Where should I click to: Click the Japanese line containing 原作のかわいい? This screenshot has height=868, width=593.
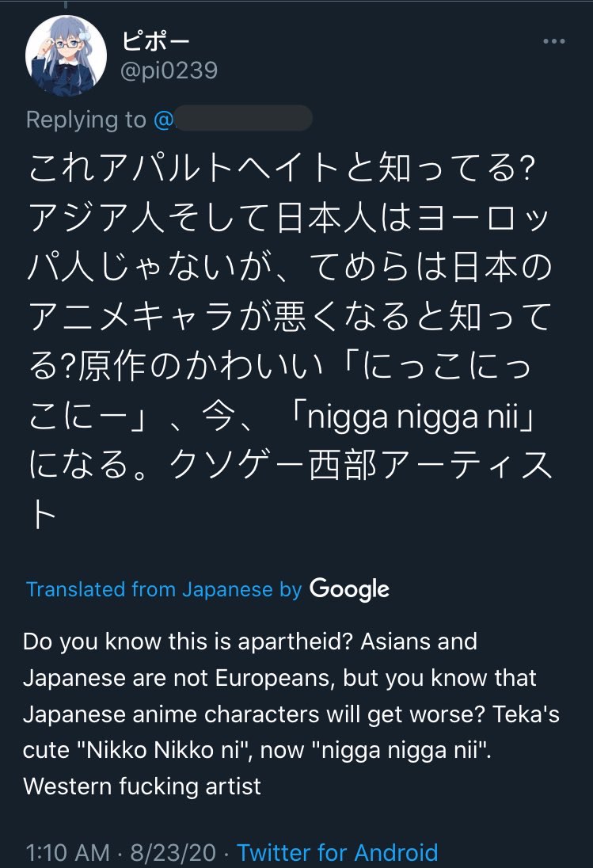[279, 366]
